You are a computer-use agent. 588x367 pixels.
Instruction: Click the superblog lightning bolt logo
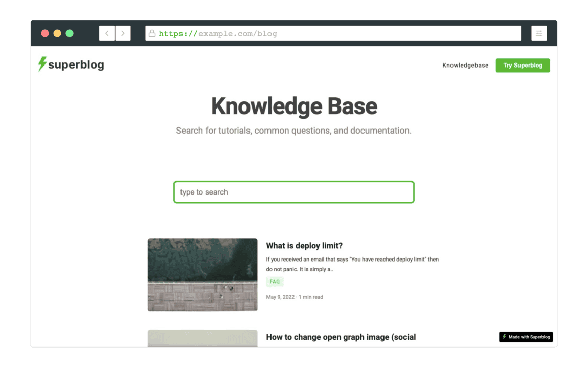[x=42, y=64]
